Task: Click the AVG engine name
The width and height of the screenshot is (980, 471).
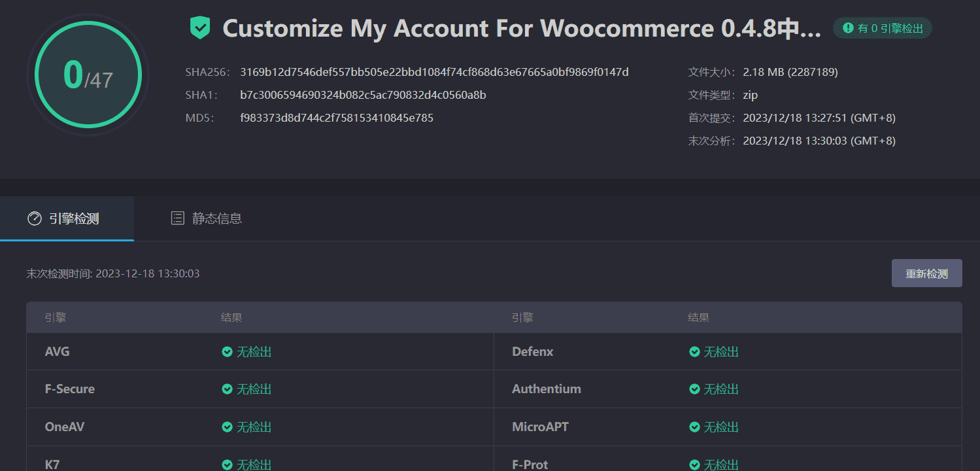Action: tap(57, 352)
